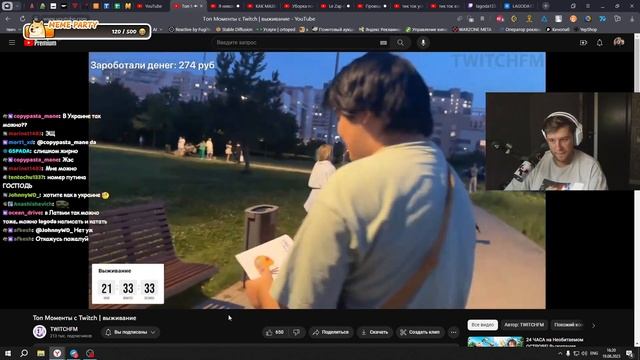Open the account avatar menu

[618, 42]
